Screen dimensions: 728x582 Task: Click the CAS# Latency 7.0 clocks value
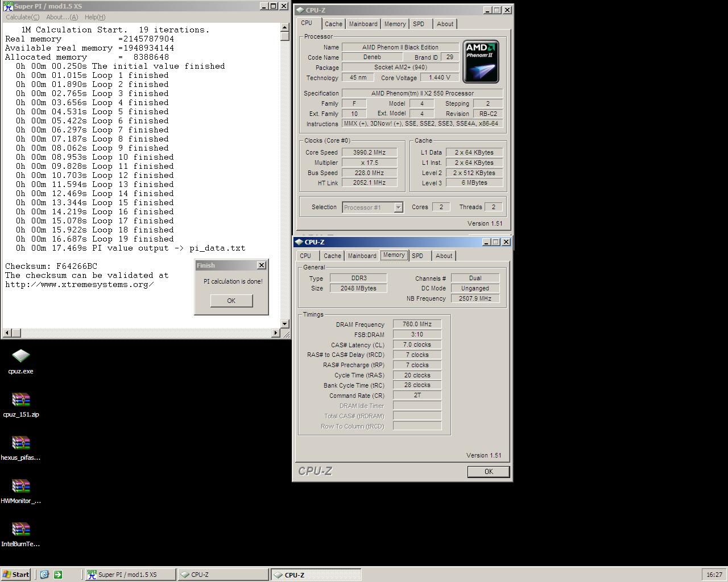[x=417, y=344]
